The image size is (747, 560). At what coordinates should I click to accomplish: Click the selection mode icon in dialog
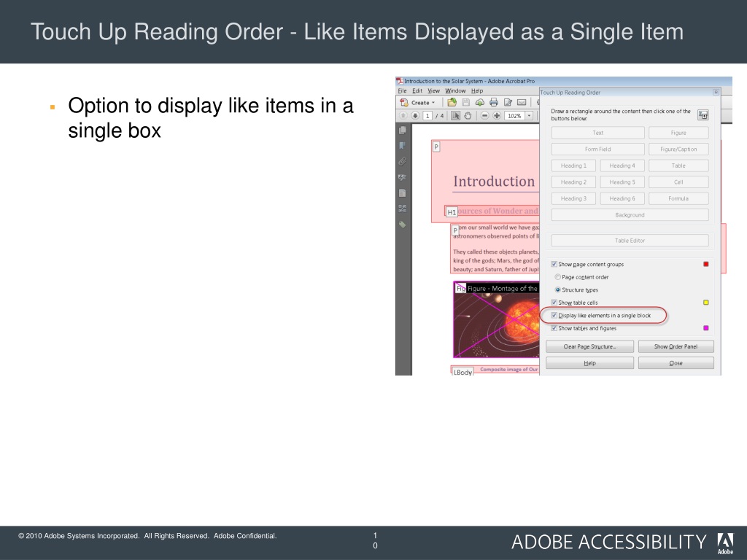pyautogui.click(x=703, y=114)
